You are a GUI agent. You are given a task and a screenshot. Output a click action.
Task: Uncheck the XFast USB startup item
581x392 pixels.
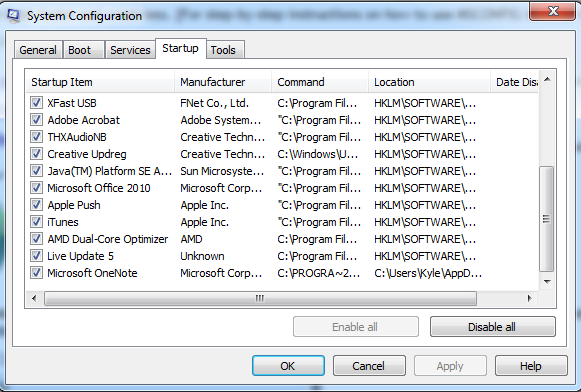pyautogui.click(x=36, y=103)
